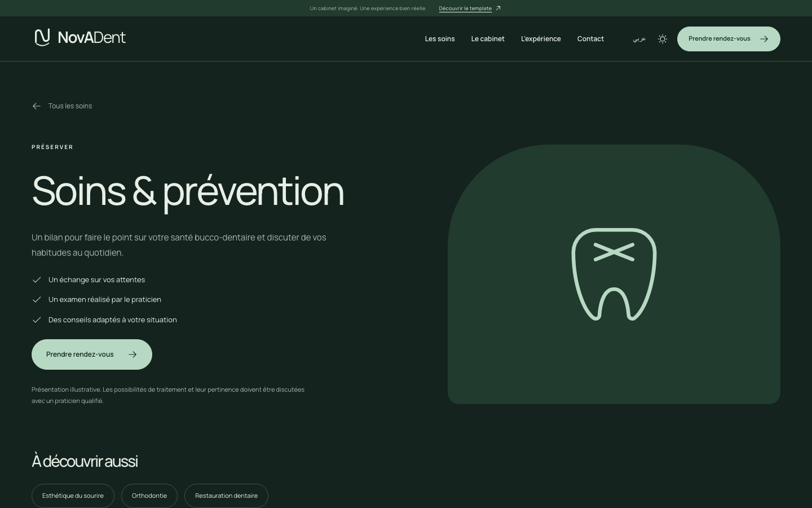This screenshot has height=508, width=812.
Task: Open the Restauration dentaire chip
Action: coord(226,496)
